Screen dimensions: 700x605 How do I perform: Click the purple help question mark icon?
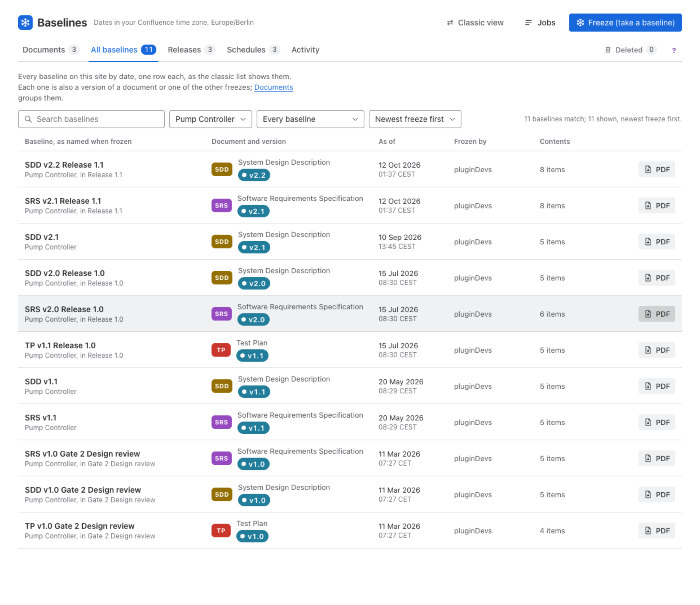tap(674, 50)
